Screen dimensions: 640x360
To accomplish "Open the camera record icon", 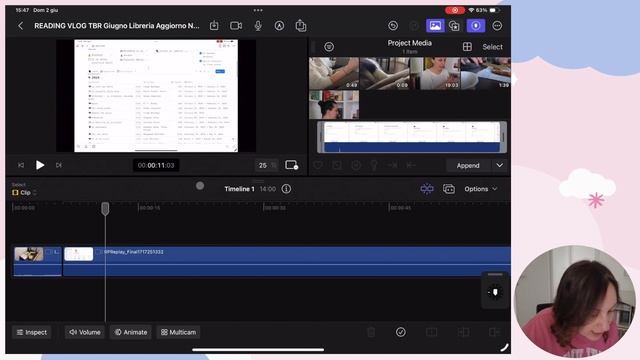I will click(x=236, y=26).
